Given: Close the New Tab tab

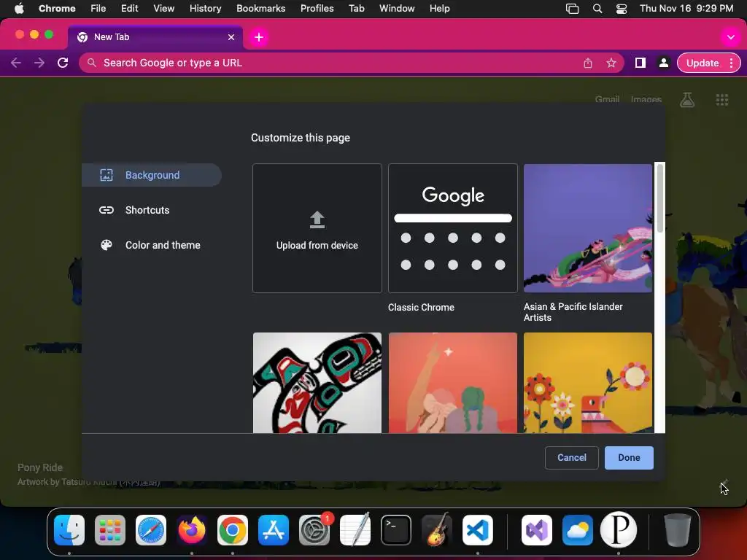Looking at the screenshot, I should click(x=231, y=37).
